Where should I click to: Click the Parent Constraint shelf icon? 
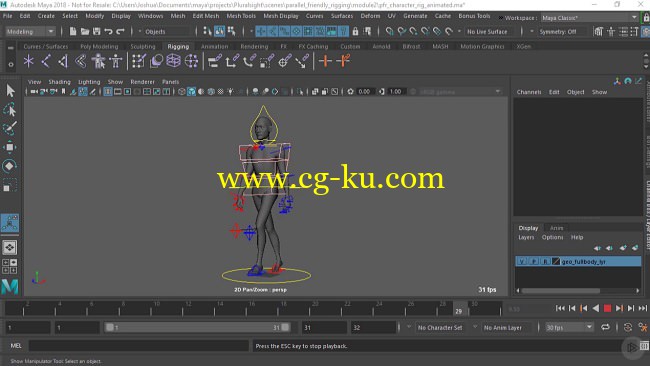click(214, 61)
